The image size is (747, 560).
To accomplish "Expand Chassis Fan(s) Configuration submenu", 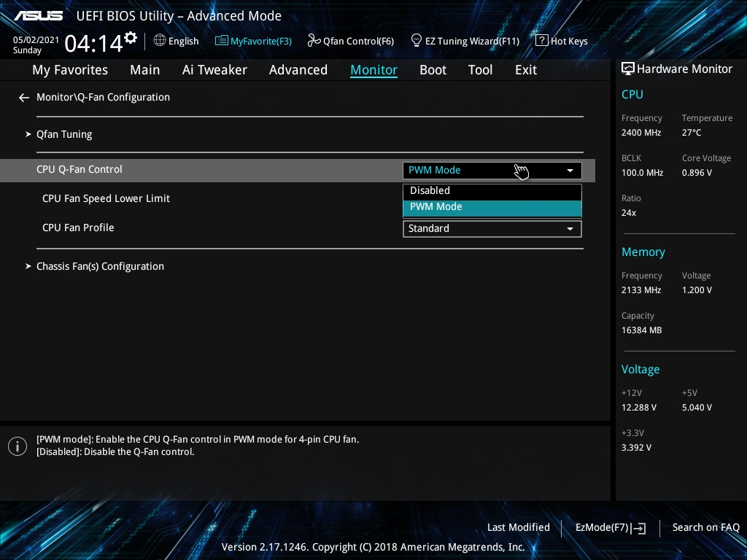I will pos(100,266).
